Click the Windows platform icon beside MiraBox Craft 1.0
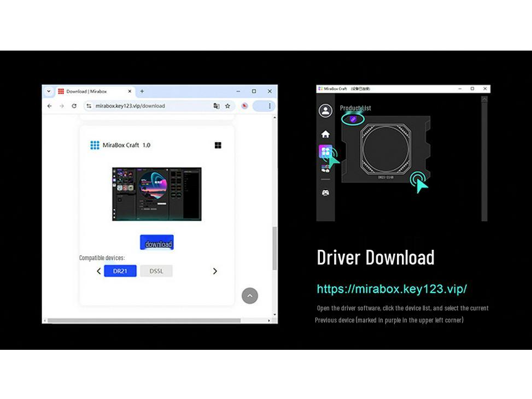Image resolution: width=532 pixels, height=399 pixels. click(x=218, y=145)
